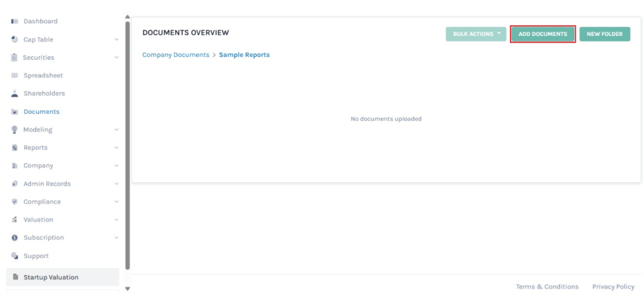Click the Dashboard icon in sidebar
This screenshot has height=297, width=644.
click(x=14, y=21)
